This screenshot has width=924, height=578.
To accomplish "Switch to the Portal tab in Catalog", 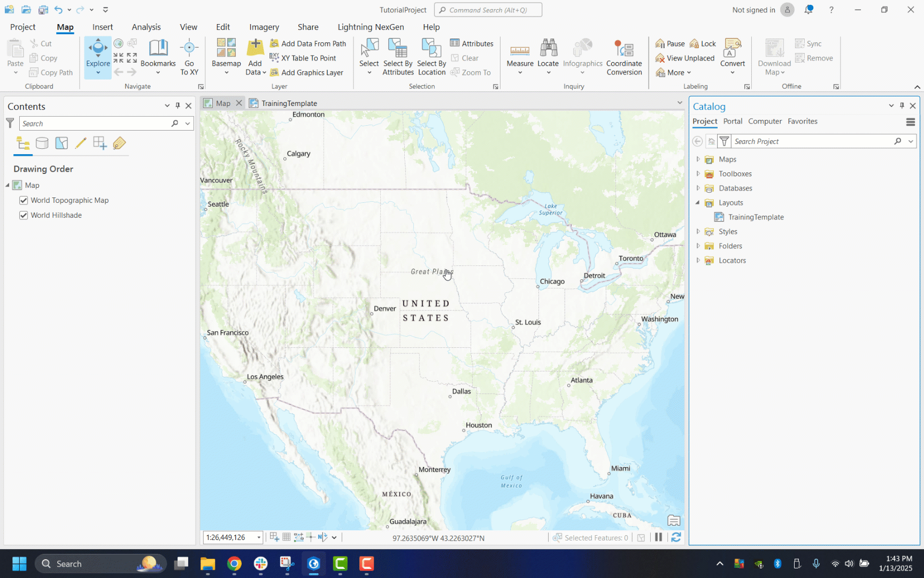I will [733, 121].
